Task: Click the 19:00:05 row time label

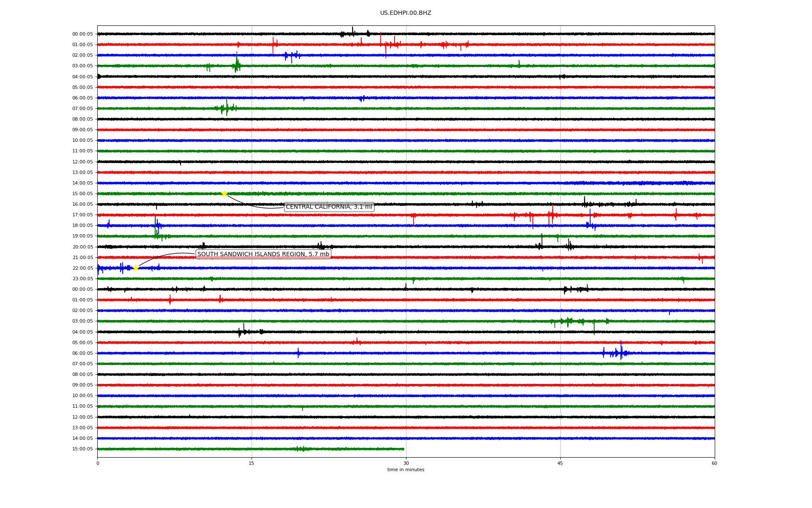Action: (x=82, y=236)
